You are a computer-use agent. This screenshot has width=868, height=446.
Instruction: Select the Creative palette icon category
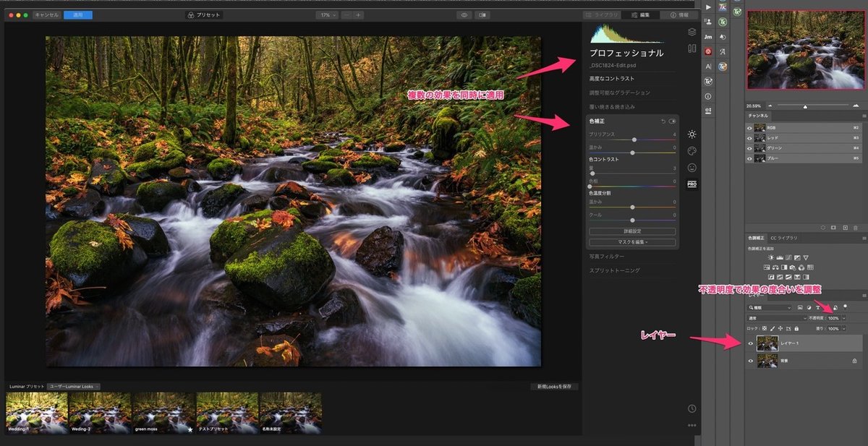[692, 151]
